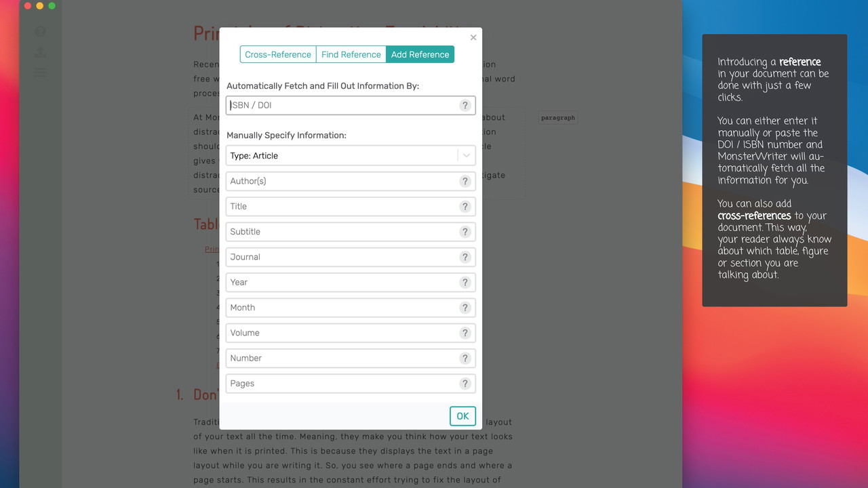This screenshot has height=488, width=868.
Task: Select the Add Reference tab
Action: click(420, 55)
